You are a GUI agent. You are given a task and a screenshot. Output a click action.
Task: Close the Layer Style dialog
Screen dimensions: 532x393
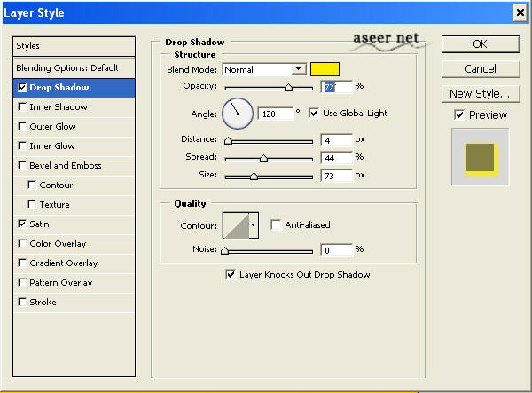point(520,13)
